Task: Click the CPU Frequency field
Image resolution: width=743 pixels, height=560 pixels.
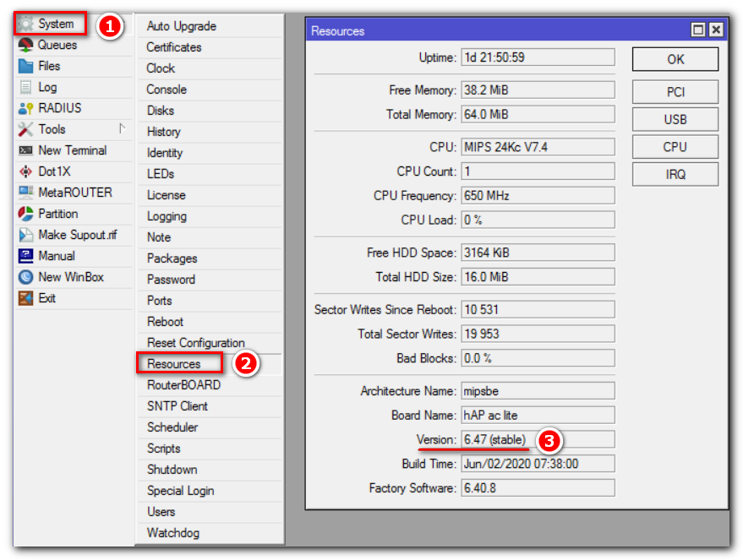Action: click(538, 195)
